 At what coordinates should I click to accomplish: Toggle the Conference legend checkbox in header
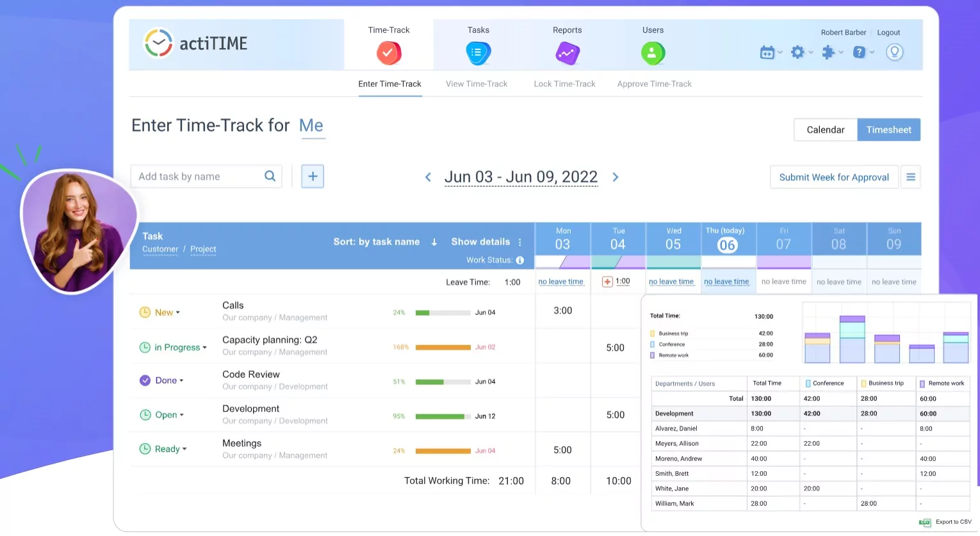[808, 384]
